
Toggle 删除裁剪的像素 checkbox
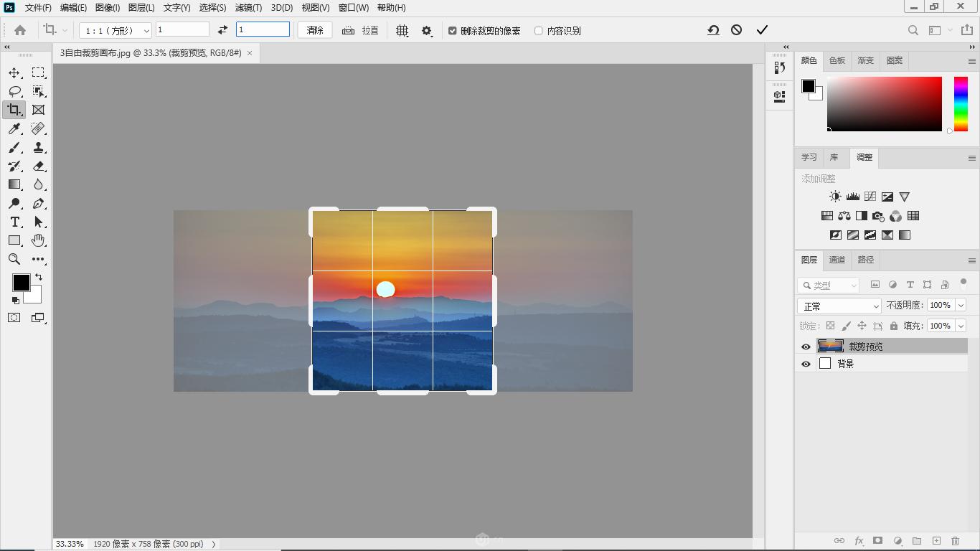coord(453,31)
